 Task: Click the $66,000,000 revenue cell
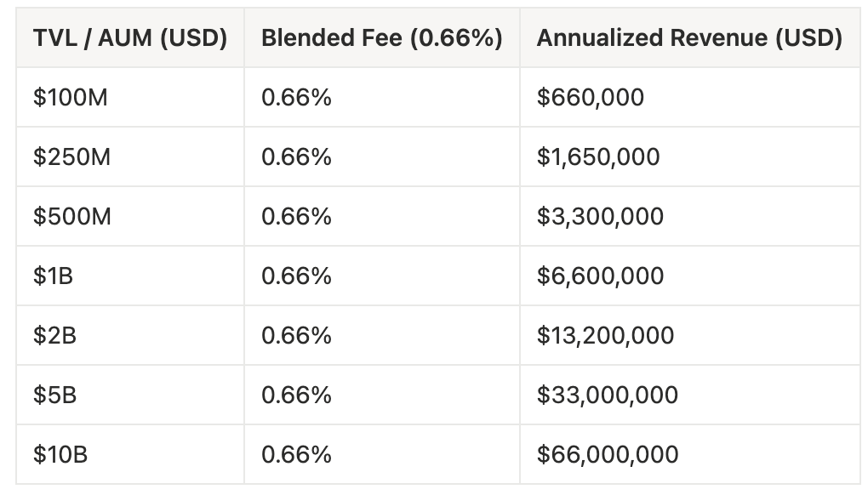coord(608,455)
